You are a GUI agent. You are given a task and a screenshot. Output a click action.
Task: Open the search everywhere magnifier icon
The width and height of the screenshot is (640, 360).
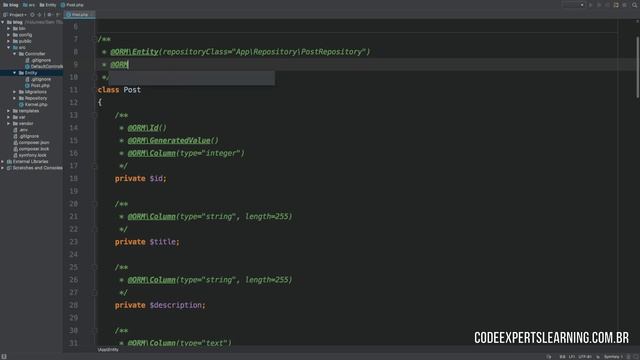pos(635,5)
